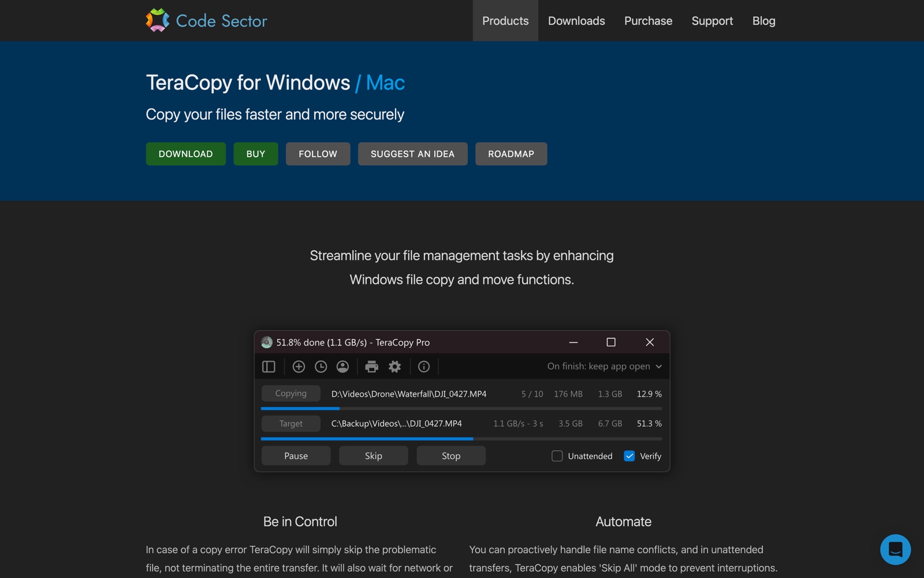Open the history clock icon

click(x=321, y=366)
